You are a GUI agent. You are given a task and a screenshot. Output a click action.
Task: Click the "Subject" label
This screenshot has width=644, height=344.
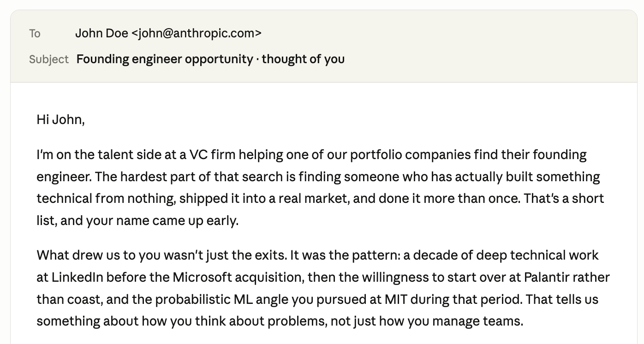tap(48, 59)
